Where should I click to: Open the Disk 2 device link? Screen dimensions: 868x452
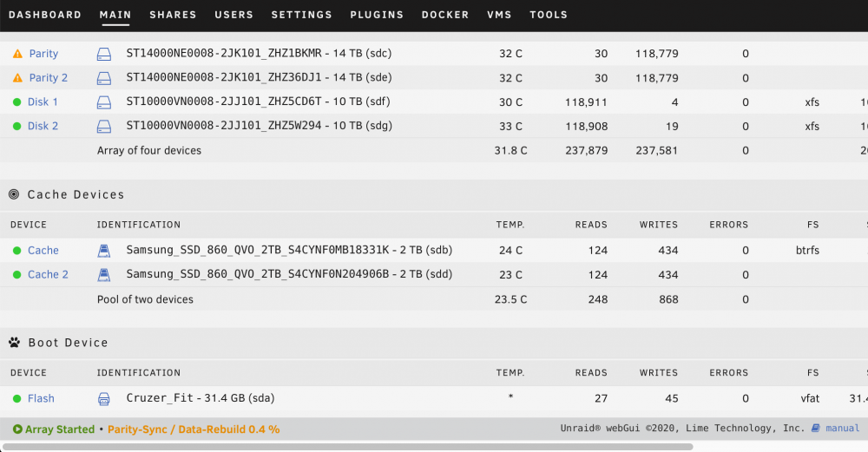pos(43,126)
